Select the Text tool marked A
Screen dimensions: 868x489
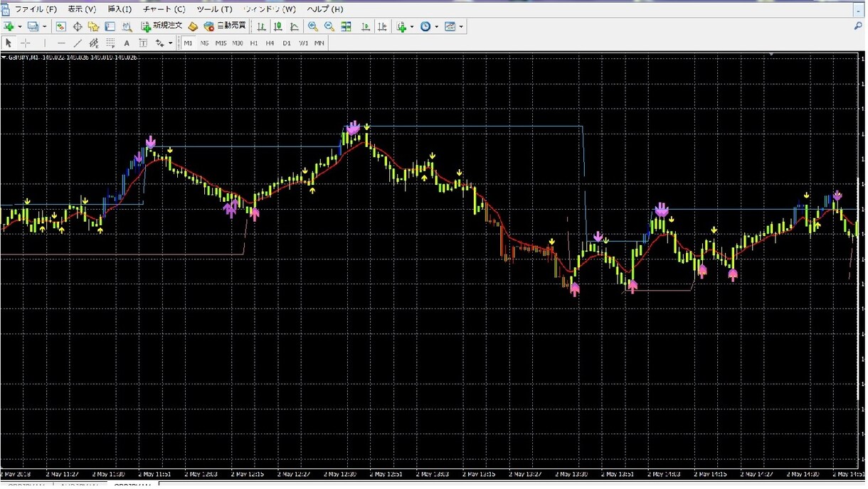[x=127, y=43]
